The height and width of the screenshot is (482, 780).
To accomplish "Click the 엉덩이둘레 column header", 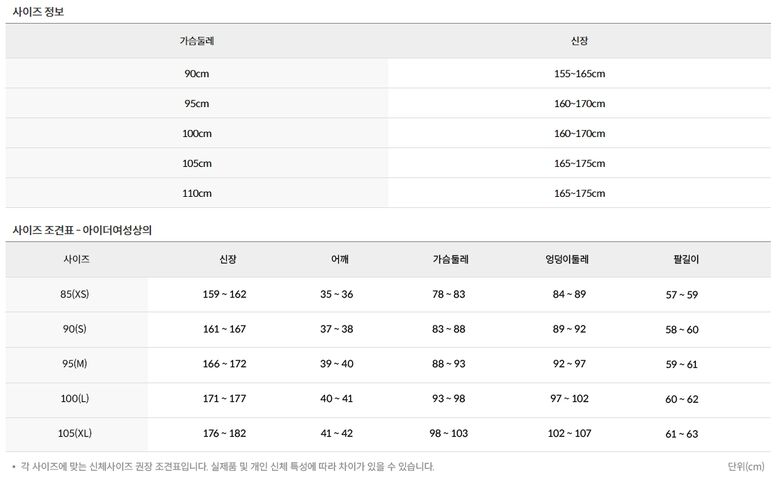I will click(x=568, y=259).
